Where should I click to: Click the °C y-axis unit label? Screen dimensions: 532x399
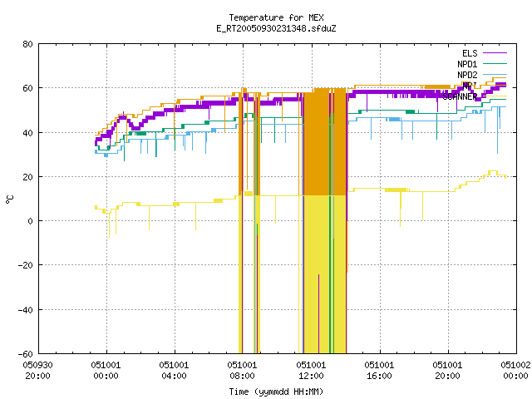[9, 199]
